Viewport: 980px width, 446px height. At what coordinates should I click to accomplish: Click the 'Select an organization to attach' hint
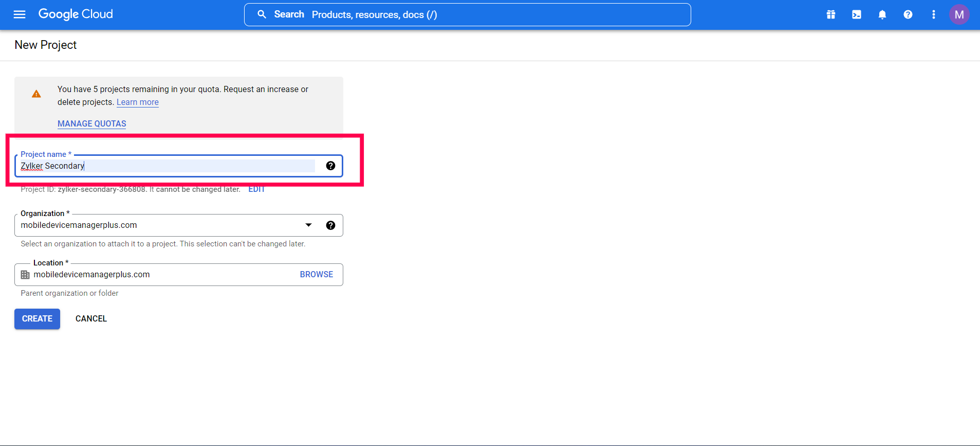(163, 244)
